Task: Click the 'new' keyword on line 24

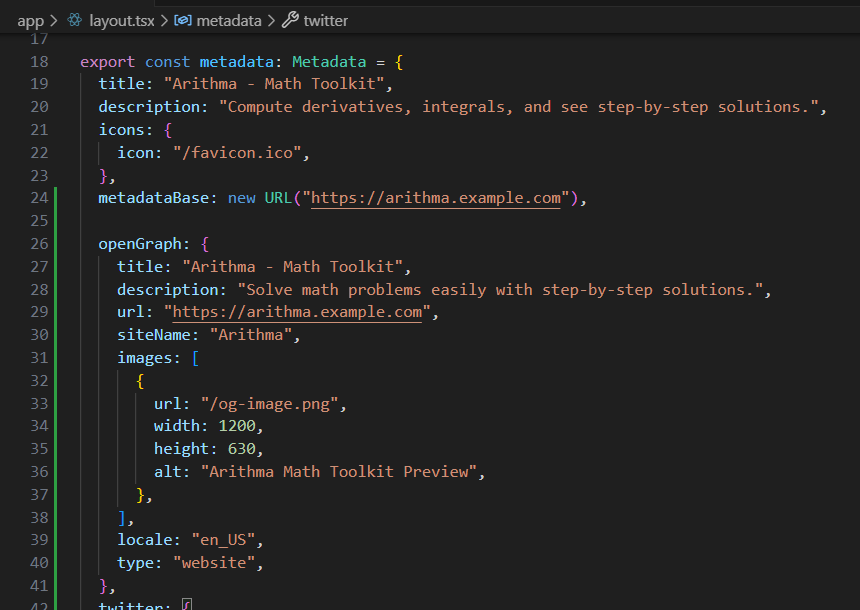Action: pyautogui.click(x=242, y=198)
